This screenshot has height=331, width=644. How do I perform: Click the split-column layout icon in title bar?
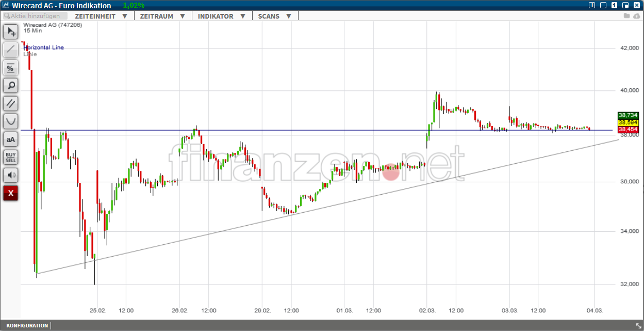point(592,5)
